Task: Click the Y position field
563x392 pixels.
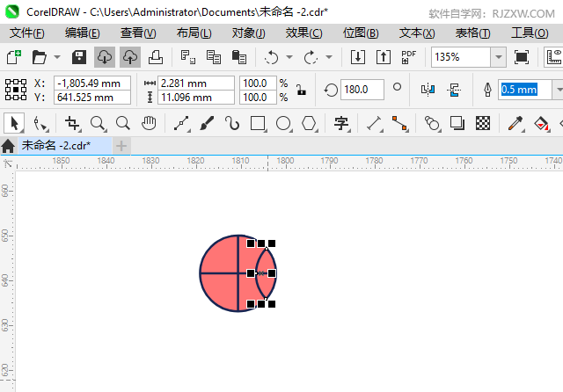Action: click(x=92, y=98)
